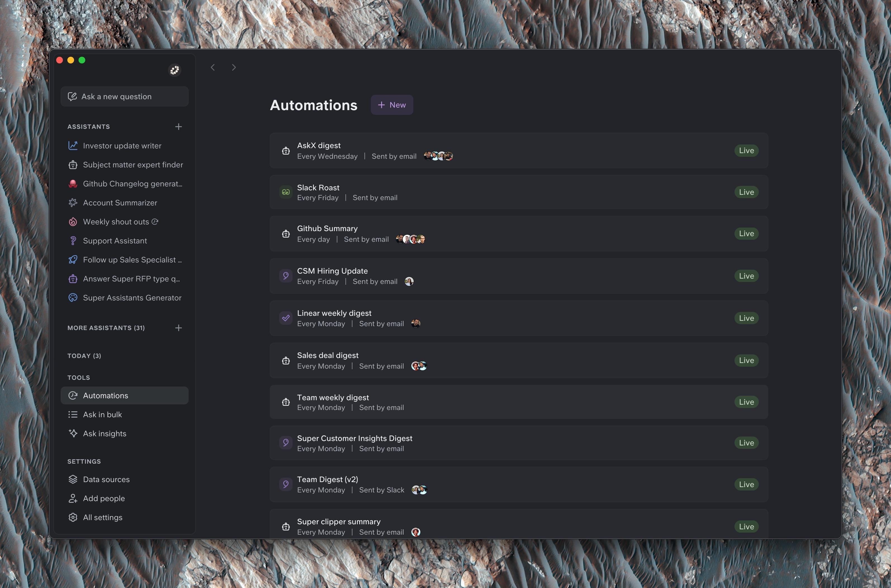Screen dimensions: 891x588
Task: Click the Add people icon
Action: point(73,498)
